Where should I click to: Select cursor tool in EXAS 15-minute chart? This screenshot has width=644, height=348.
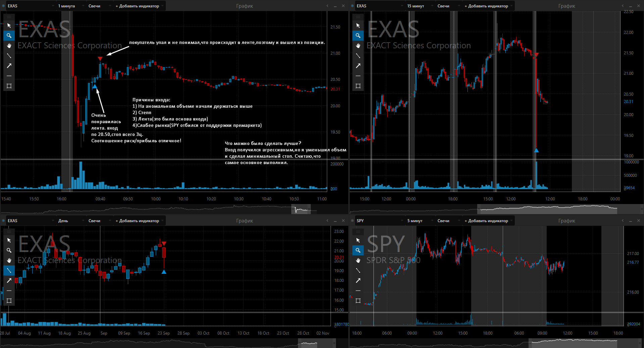pos(358,26)
